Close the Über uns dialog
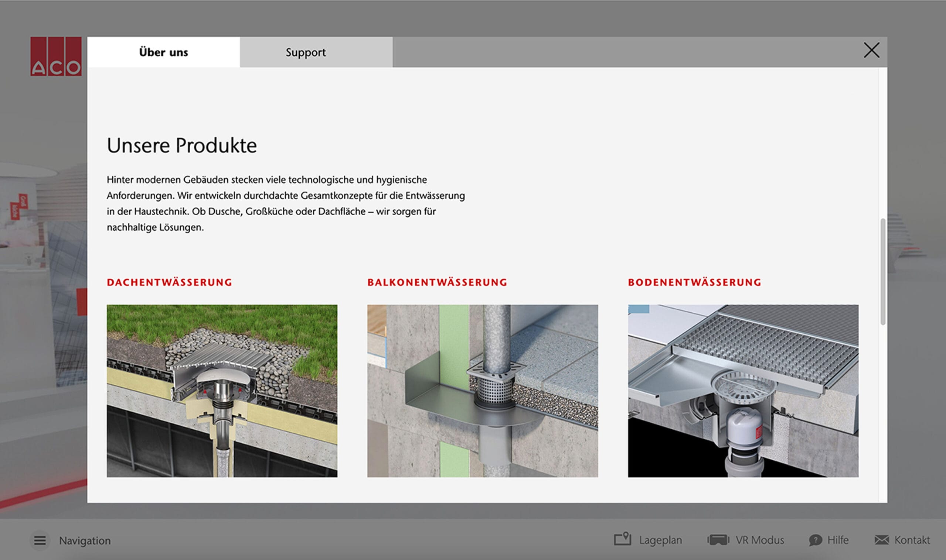Viewport: 946px width, 560px height. pyautogui.click(x=872, y=50)
